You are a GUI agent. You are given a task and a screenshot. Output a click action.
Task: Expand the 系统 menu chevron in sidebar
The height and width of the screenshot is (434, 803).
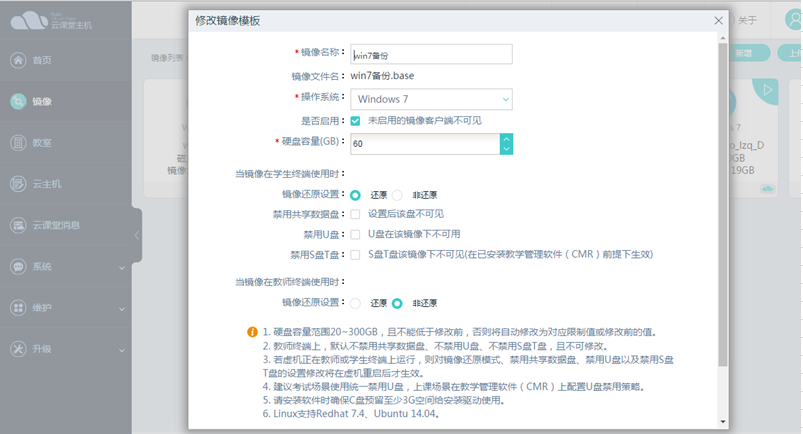[122, 267]
